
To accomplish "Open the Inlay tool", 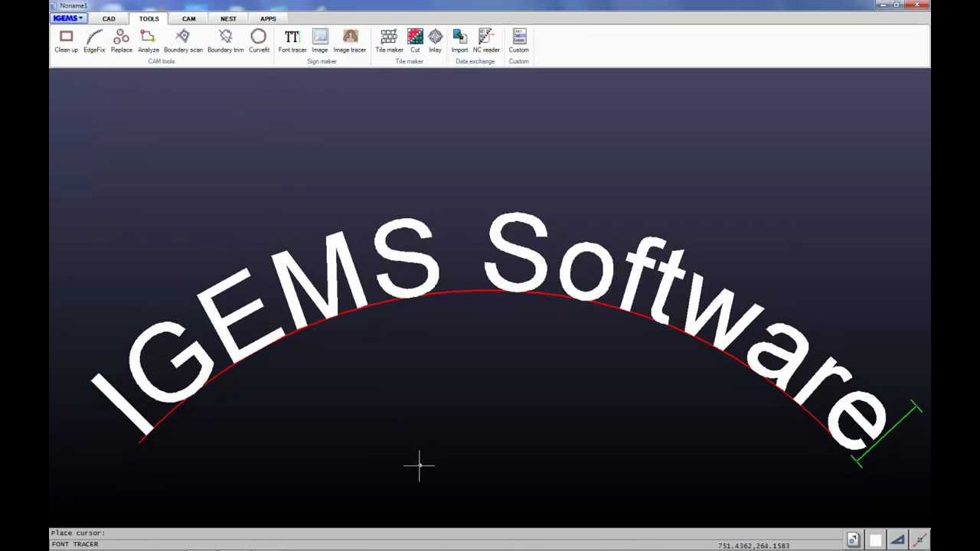I will [435, 41].
